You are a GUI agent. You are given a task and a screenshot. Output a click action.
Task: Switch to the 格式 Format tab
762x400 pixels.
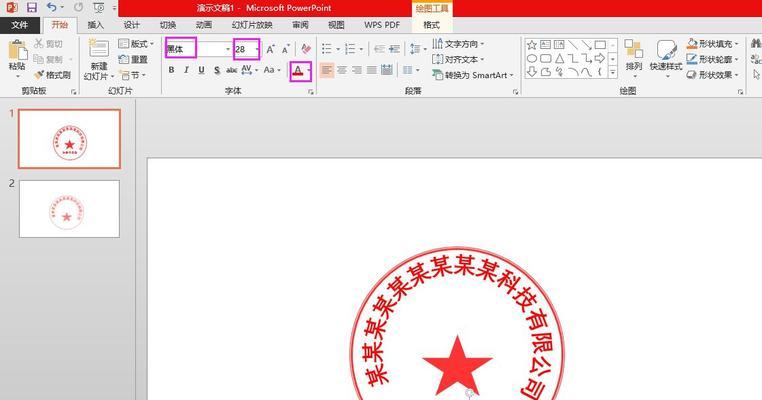click(x=432, y=25)
